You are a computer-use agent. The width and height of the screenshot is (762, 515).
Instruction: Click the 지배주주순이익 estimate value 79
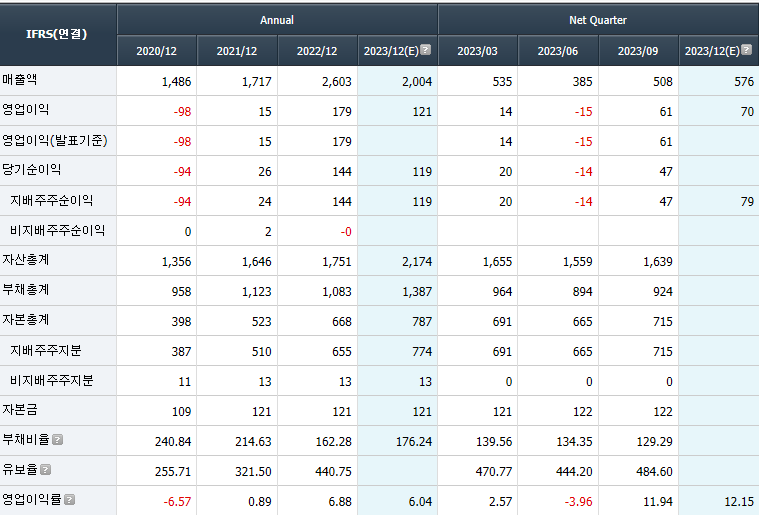(x=747, y=202)
